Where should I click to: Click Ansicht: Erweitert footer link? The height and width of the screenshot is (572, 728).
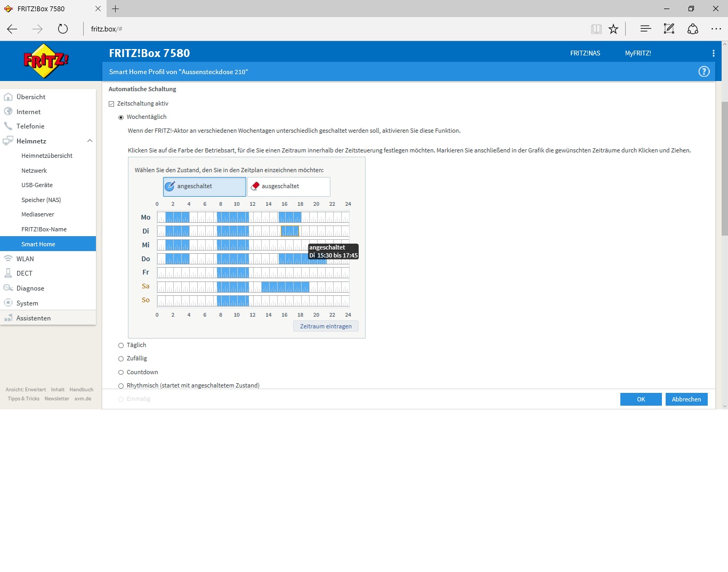(26, 390)
